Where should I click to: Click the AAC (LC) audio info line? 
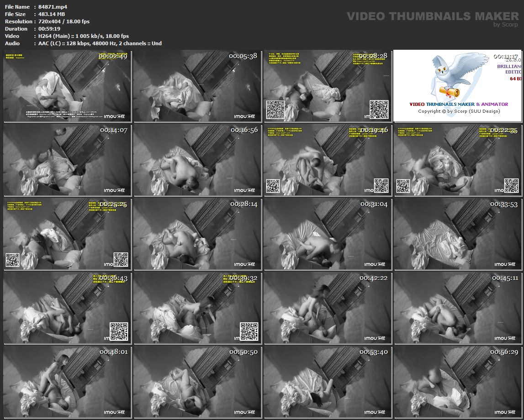coord(100,43)
